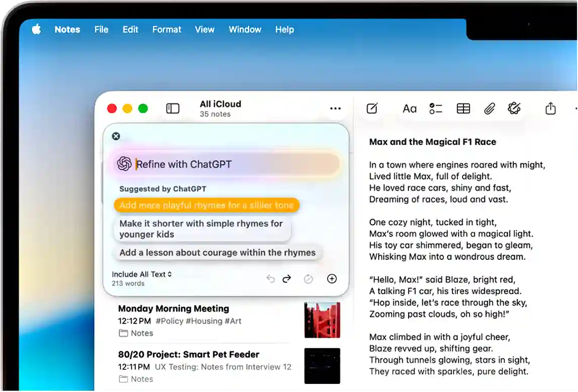Insert a checklist with the checklist icon
Image resolution: width=578 pixels, height=392 pixels.
click(x=435, y=109)
